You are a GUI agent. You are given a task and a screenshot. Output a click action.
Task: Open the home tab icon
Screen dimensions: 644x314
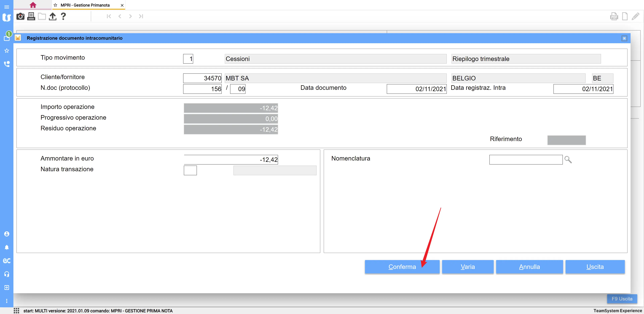(x=33, y=5)
